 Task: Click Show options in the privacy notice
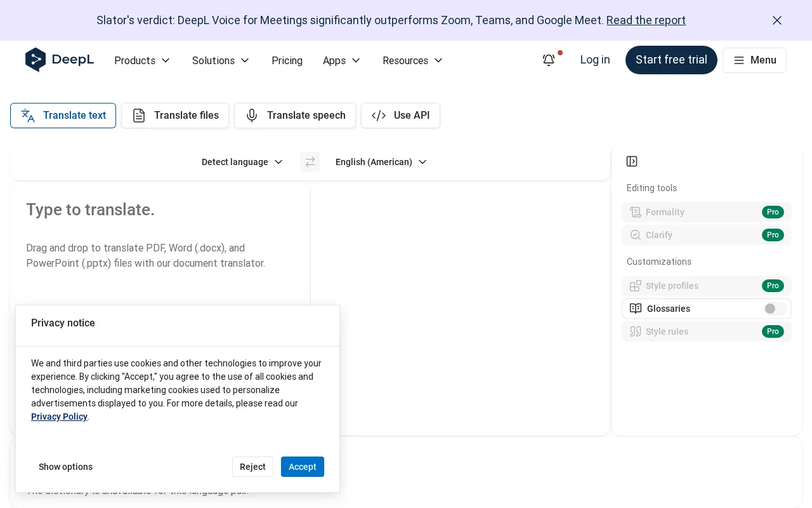[65, 467]
